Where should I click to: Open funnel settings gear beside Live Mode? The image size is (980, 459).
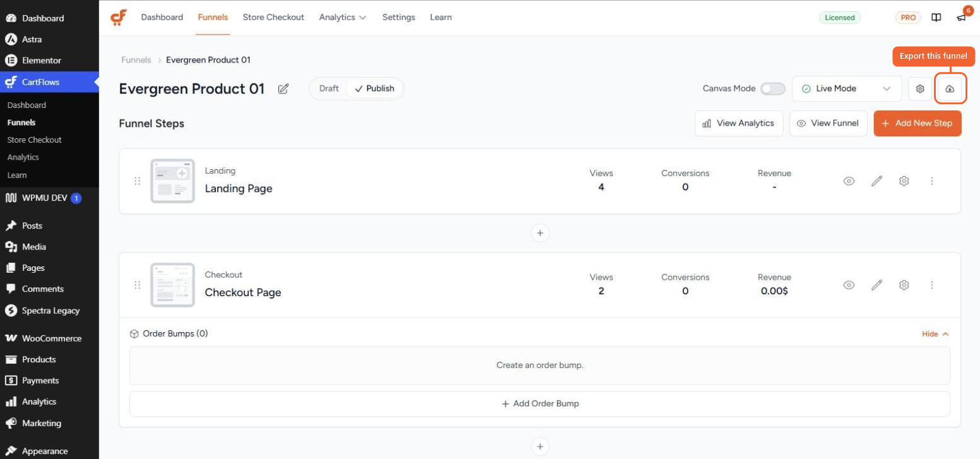click(x=920, y=89)
